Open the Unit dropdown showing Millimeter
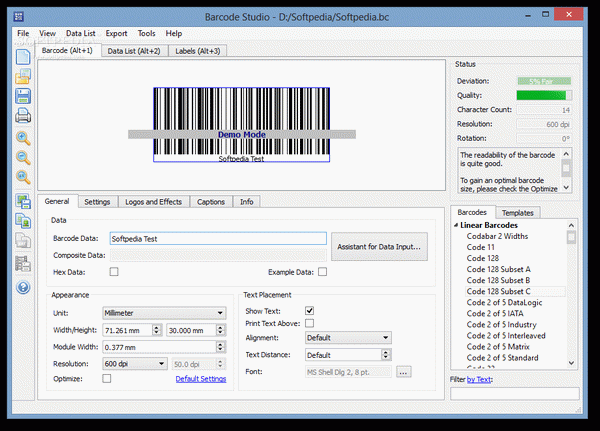Image resolution: width=600 pixels, height=431 pixels. (x=164, y=313)
